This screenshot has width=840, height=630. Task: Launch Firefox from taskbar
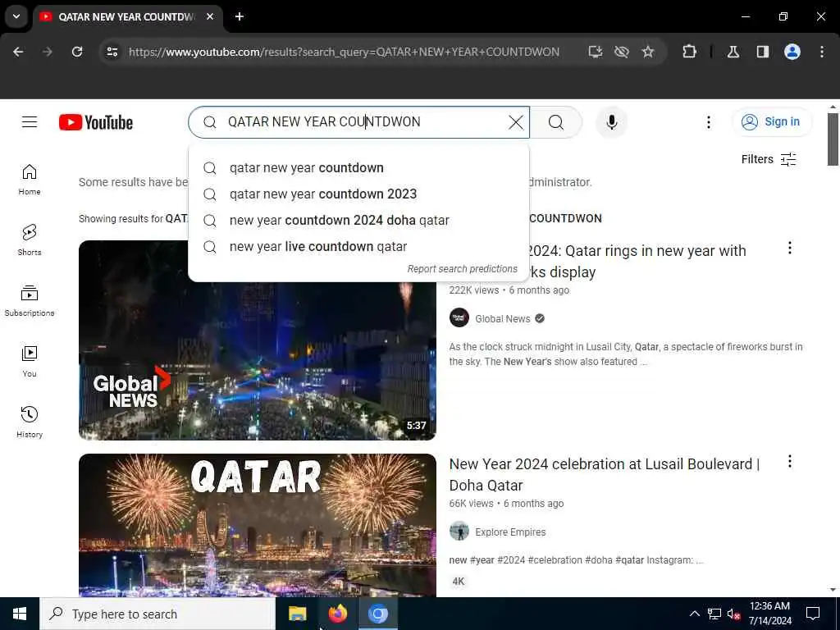(x=337, y=614)
